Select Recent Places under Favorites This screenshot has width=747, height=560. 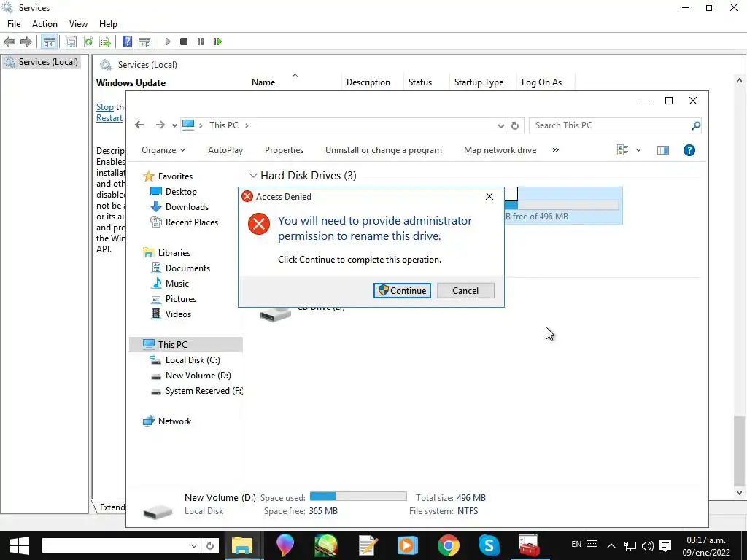[x=184, y=222]
